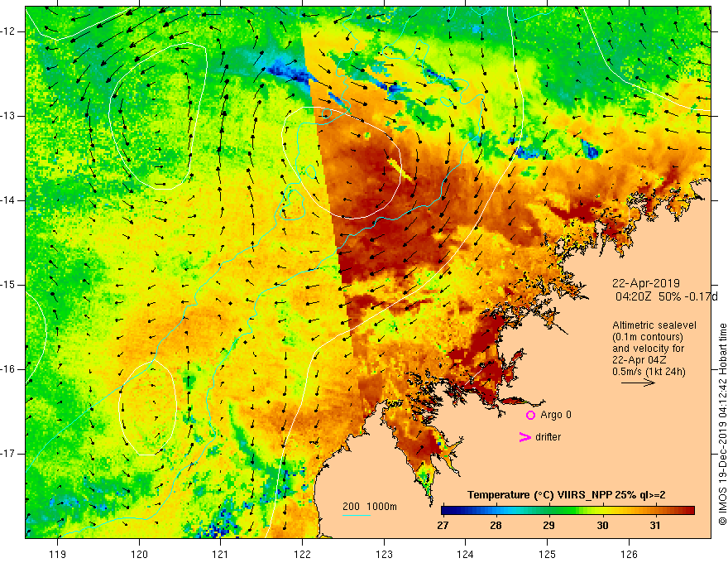Click the temperature color bar

(568, 511)
